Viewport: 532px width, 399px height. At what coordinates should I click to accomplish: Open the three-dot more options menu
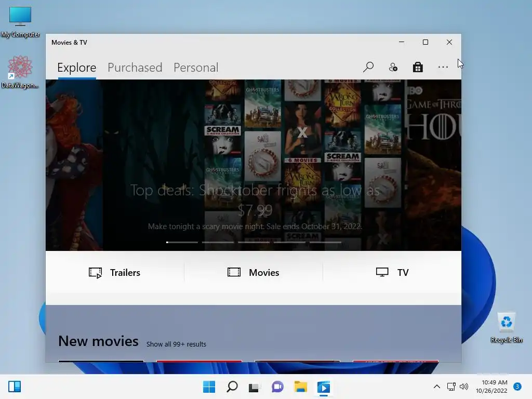[443, 67]
